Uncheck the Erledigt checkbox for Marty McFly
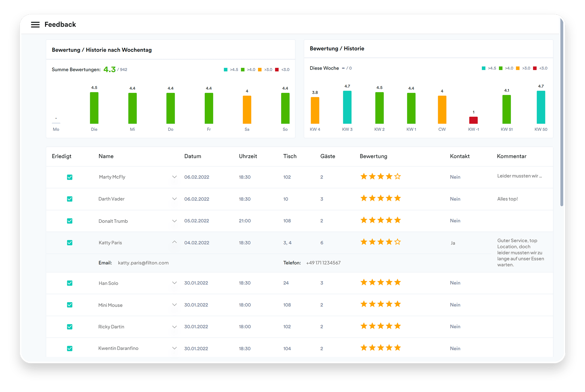The height and width of the screenshot is (392, 585). (70, 177)
